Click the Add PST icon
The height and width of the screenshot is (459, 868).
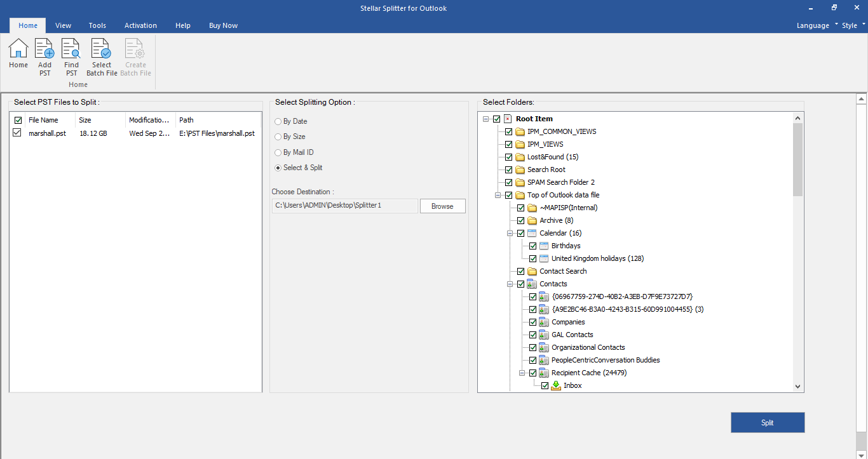(44, 48)
